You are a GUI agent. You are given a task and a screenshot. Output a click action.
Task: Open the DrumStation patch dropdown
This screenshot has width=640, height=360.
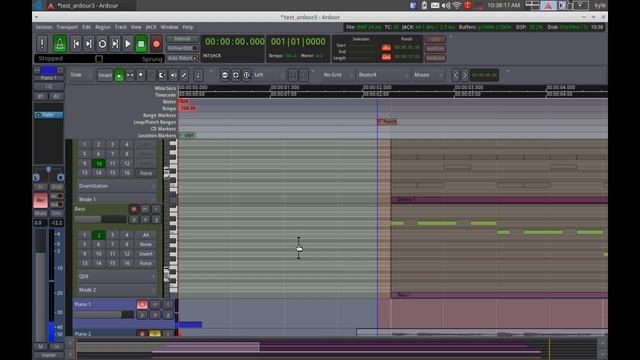click(x=117, y=186)
